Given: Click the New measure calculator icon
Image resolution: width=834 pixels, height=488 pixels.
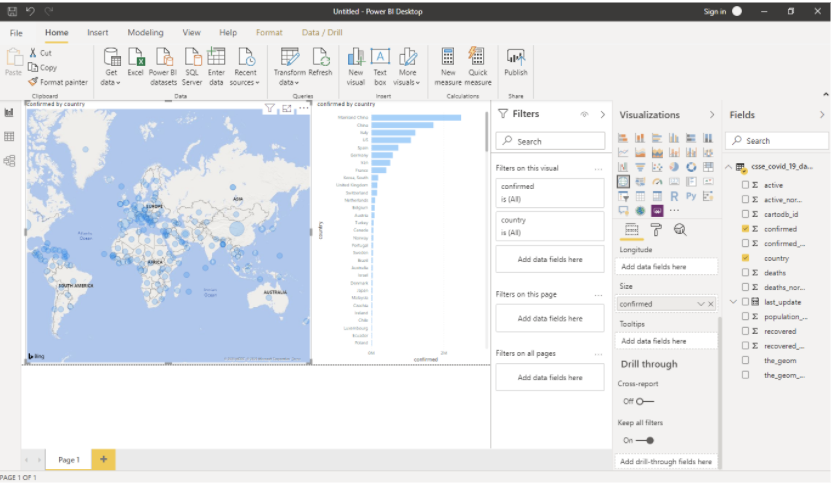Looking at the screenshot, I should coord(448,67).
